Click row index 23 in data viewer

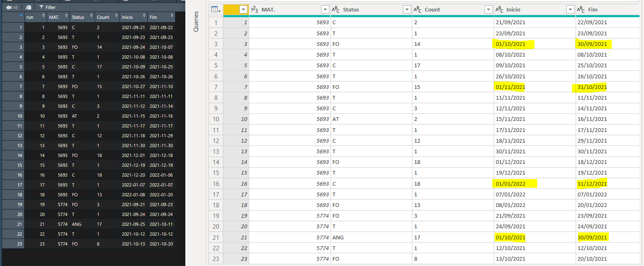[x=13, y=244]
